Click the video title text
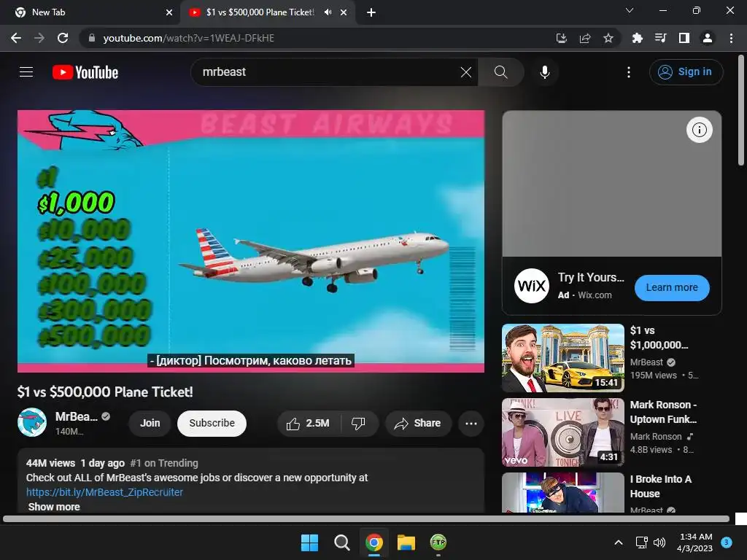Image resolution: width=747 pixels, height=560 pixels. click(x=105, y=392)
